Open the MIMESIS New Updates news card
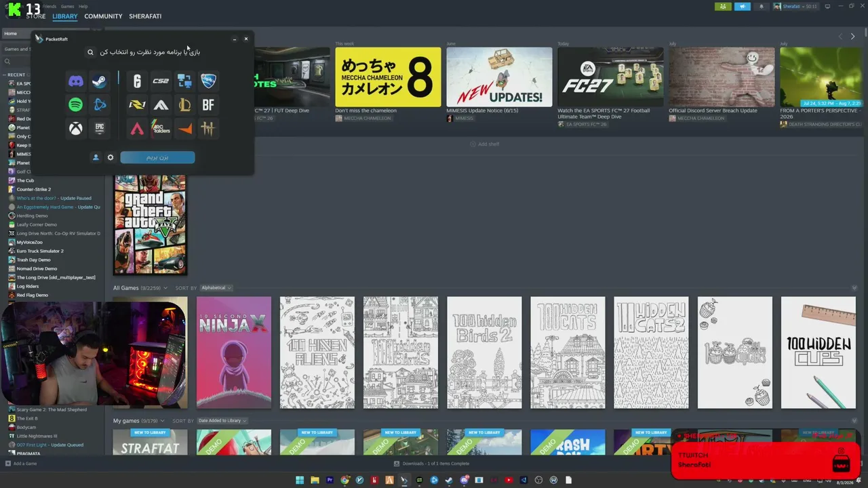 coord(499,77)
